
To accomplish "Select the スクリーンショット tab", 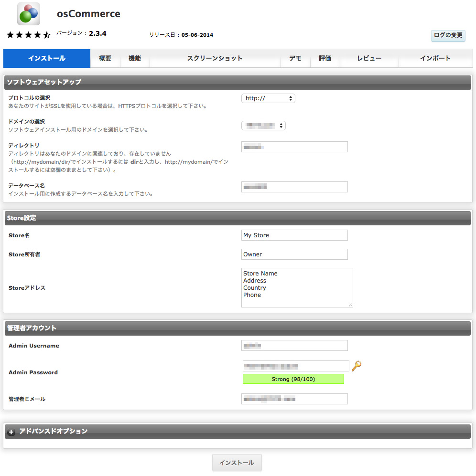I will point(215,58).
